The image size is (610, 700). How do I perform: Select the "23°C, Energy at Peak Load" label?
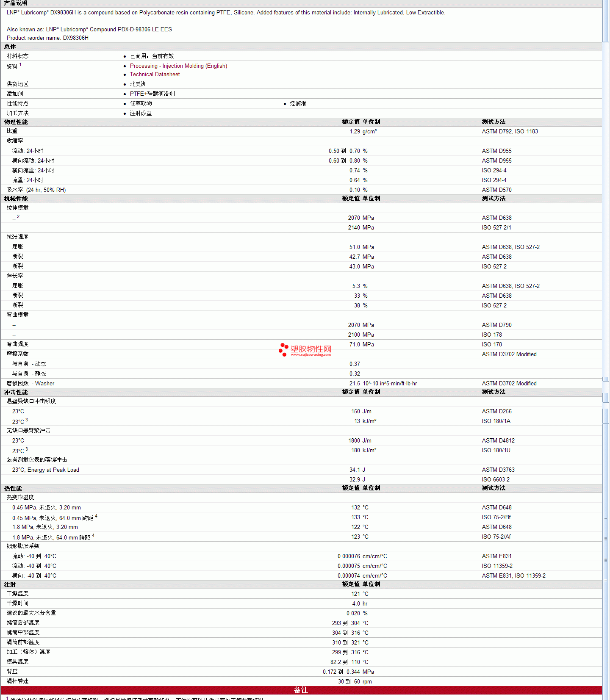46,470
